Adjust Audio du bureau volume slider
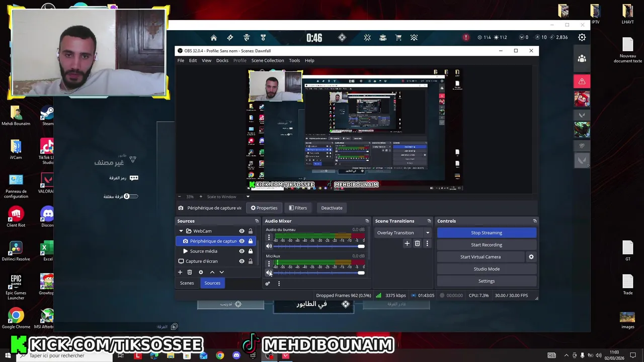Screen dimensions: 644x362 [x=319, y=246]
